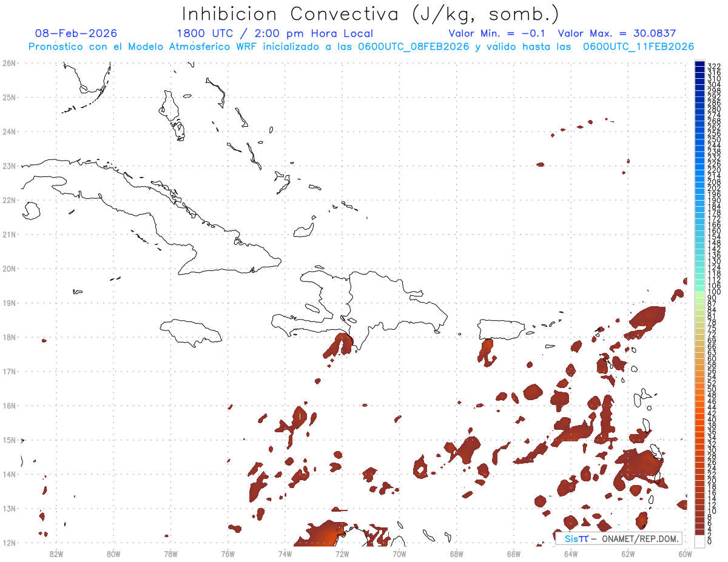Click the 82W longitude label
The height and width of the screenshot is (562, 728).
pos(56,553)
